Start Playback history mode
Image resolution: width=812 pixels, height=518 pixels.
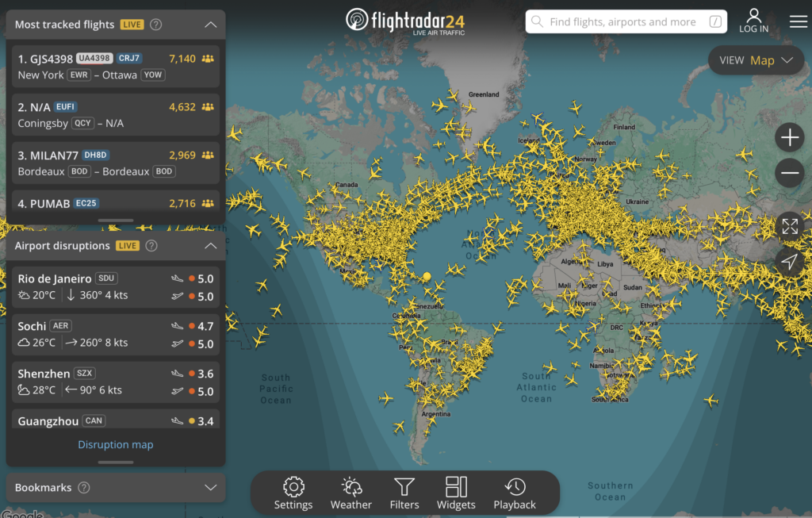tap(514, 493)
